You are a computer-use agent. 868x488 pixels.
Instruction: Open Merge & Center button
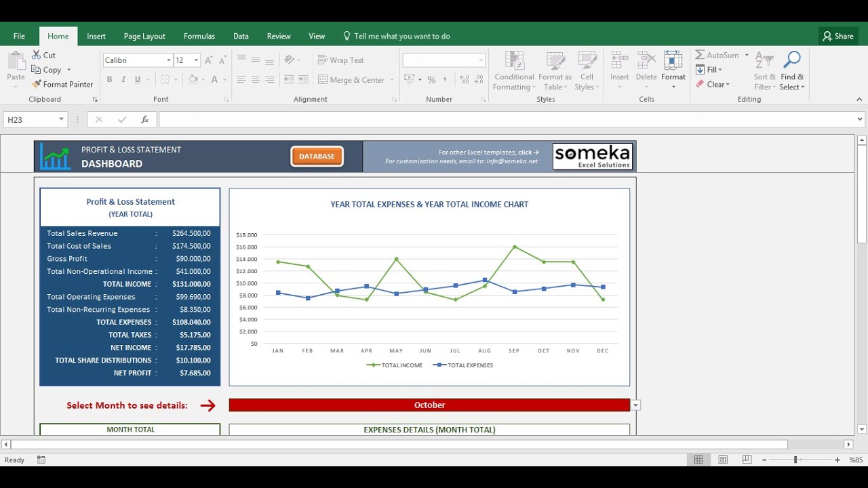(351, 79)
